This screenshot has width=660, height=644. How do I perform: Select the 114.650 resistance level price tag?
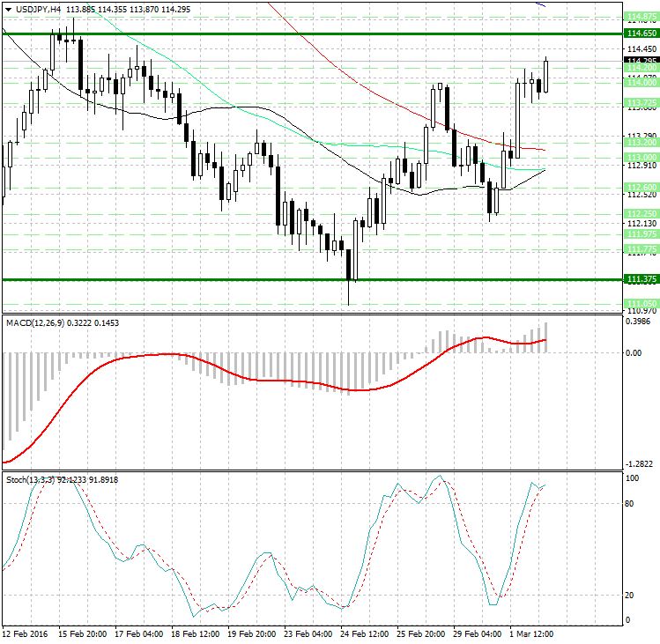(641, 33)
